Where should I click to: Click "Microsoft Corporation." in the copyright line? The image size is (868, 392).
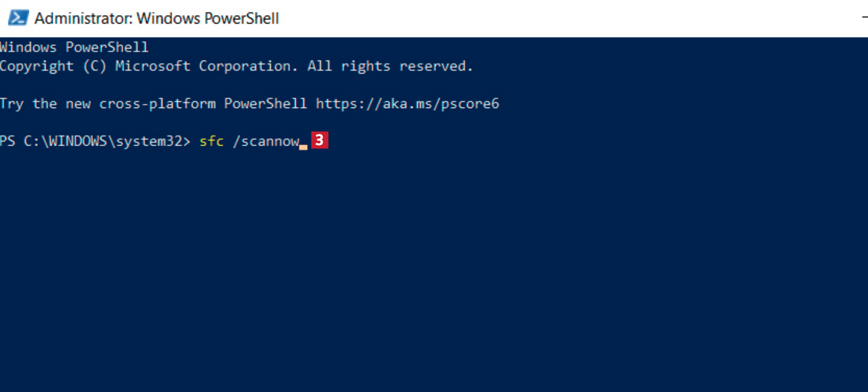pyautogui.click(x=206, y=66)
